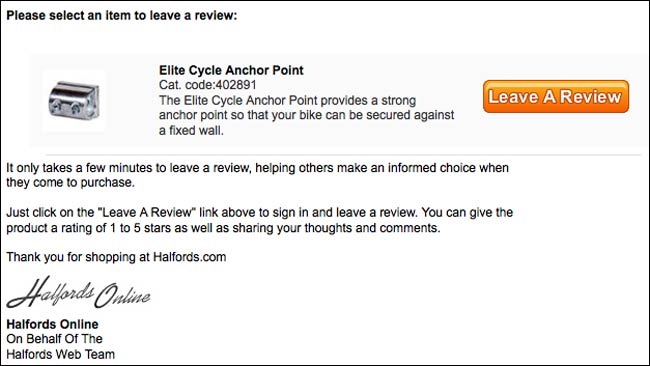The image size is (650, 366).
Task: Click the product description mentioning strong anchor point
Action: click(x=307, y=115)
